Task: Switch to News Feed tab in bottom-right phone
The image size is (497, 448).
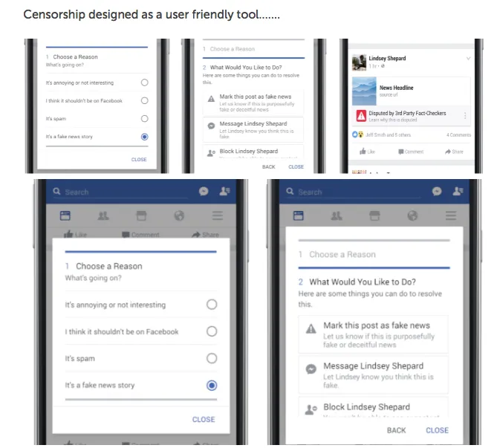Action: [298, 216]
